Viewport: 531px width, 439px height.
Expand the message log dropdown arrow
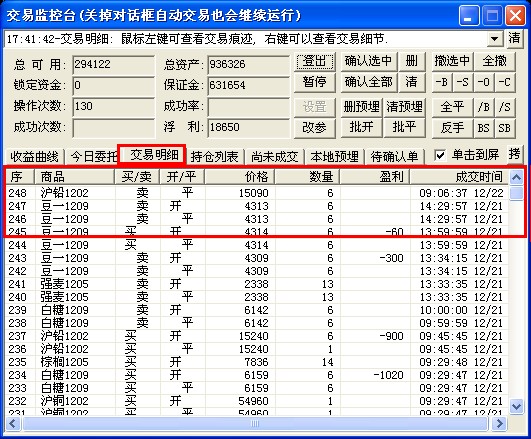coord(495,39)
